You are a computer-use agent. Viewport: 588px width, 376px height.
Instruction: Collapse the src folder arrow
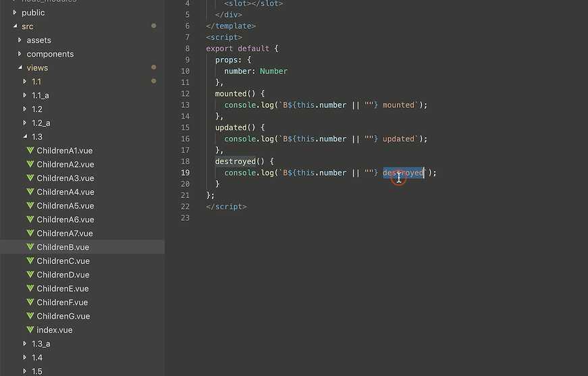point(15,26)
